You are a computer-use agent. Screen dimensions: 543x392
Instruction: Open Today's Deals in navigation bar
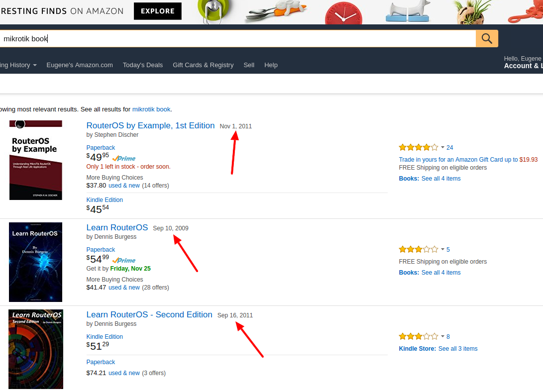143,65
